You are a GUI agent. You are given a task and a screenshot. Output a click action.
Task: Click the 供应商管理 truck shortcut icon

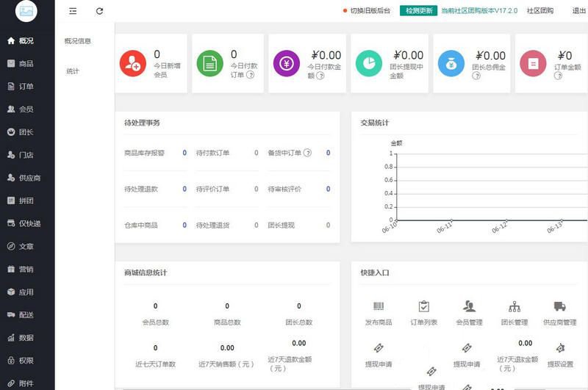tap(560, 306)
